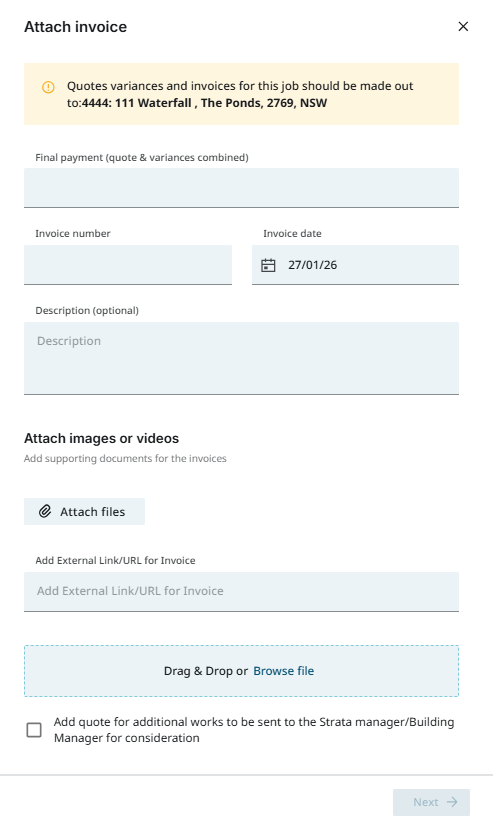Click the calendar icon in Invoice date
Image resolution: width=493 pixels, height=826 pixels.
click(268, 265)
